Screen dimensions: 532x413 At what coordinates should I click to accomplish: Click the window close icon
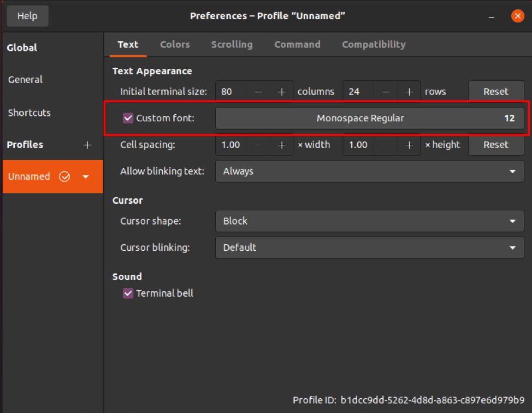518,16
